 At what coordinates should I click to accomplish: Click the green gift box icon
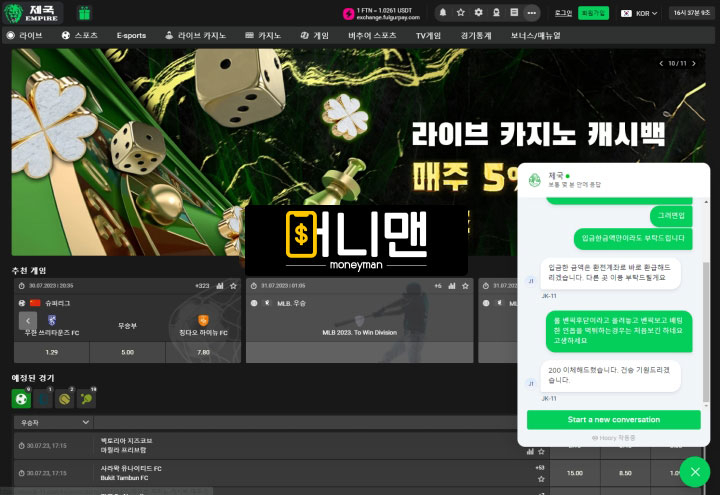tap(84, 13)
